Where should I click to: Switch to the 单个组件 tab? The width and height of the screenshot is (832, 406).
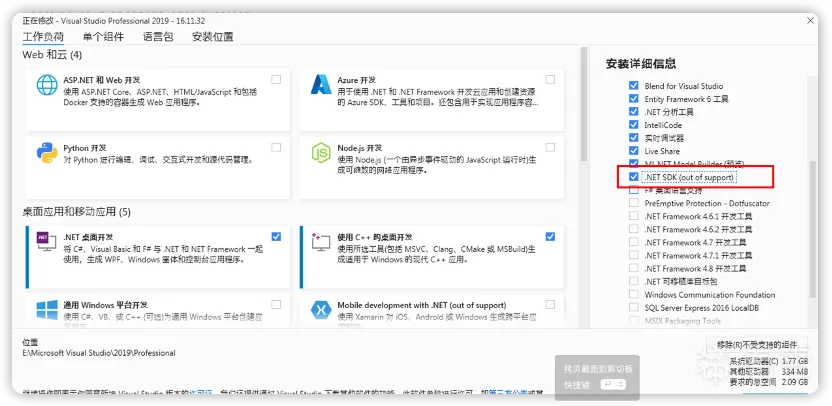click(103, 37)
